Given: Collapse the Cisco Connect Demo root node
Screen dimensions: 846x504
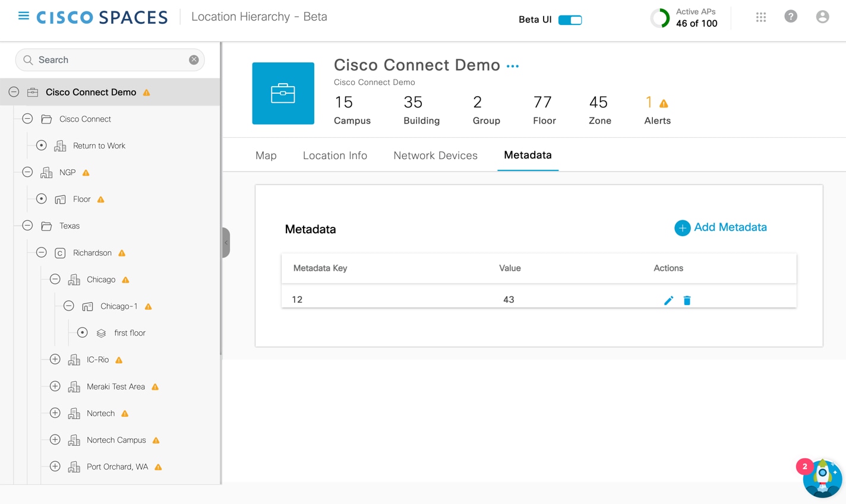Looking at the screenshot, I should click(x=14, y=92).
